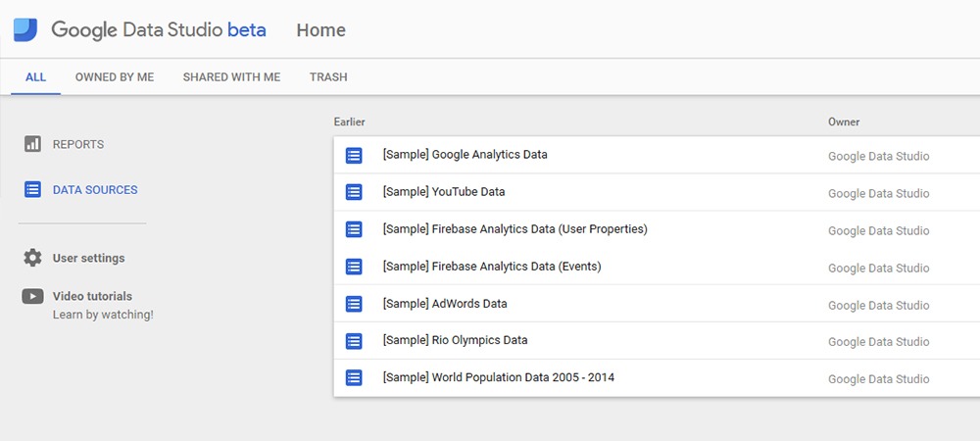
Task: Open [Sample] Firebase Analytics Data (User Properties)
Action: tap(515, 229)
